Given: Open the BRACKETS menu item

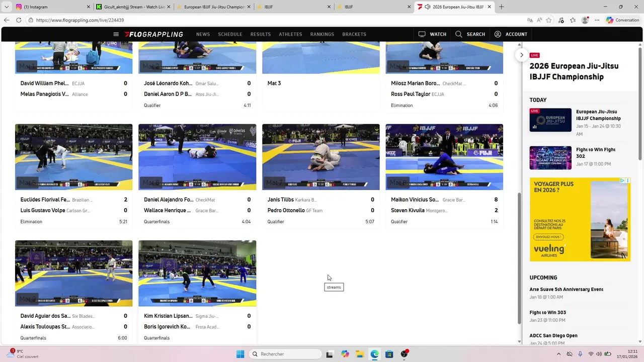Looking at the screenshot, I should (x=354, y=34).
